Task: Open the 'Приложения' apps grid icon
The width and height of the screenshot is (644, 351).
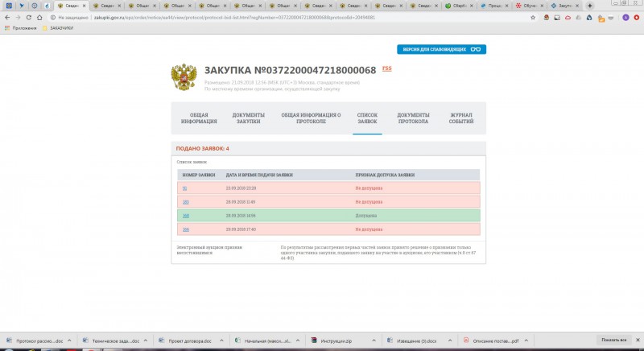Action: (x=7, y=28)
